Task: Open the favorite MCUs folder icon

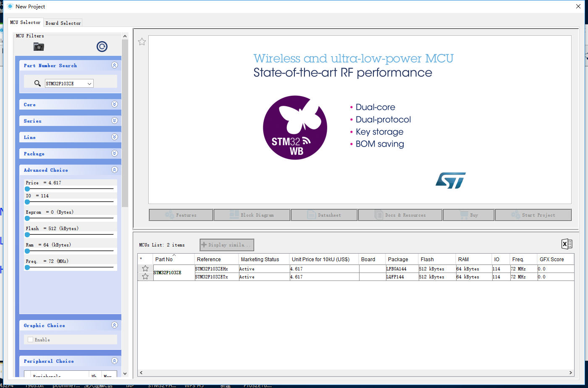Action: 39,47
